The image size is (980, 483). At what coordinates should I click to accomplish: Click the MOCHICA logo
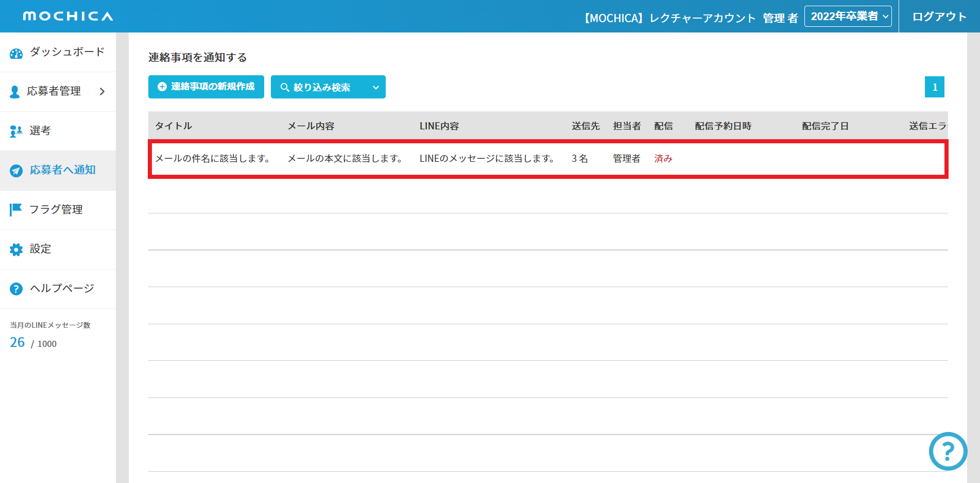tap(68, 16)
